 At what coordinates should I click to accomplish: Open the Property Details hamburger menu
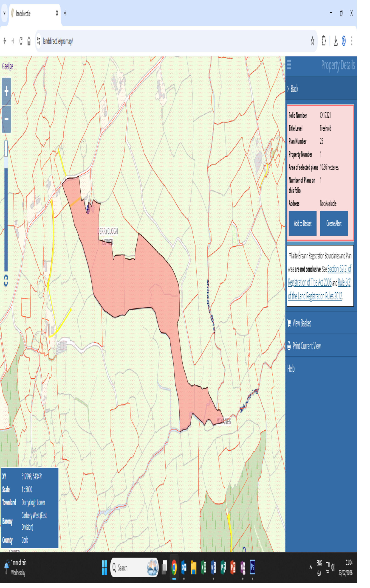point(289,65)
